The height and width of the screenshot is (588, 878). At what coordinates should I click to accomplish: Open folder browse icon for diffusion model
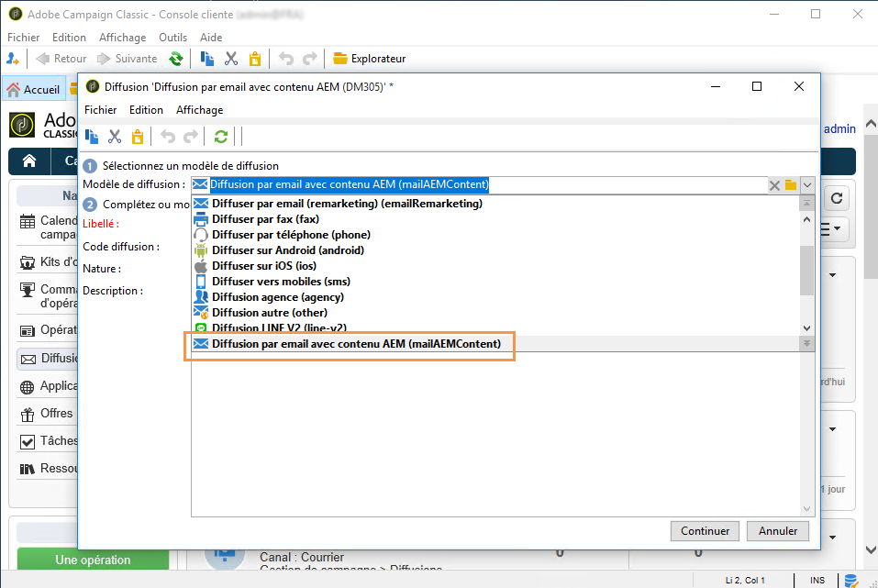(x=791, y=184)
